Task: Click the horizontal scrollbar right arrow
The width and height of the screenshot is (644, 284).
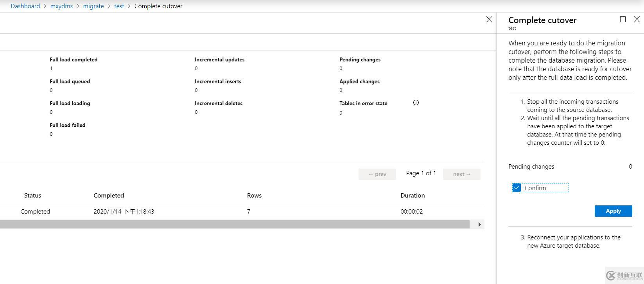Action: pos(479,224)
